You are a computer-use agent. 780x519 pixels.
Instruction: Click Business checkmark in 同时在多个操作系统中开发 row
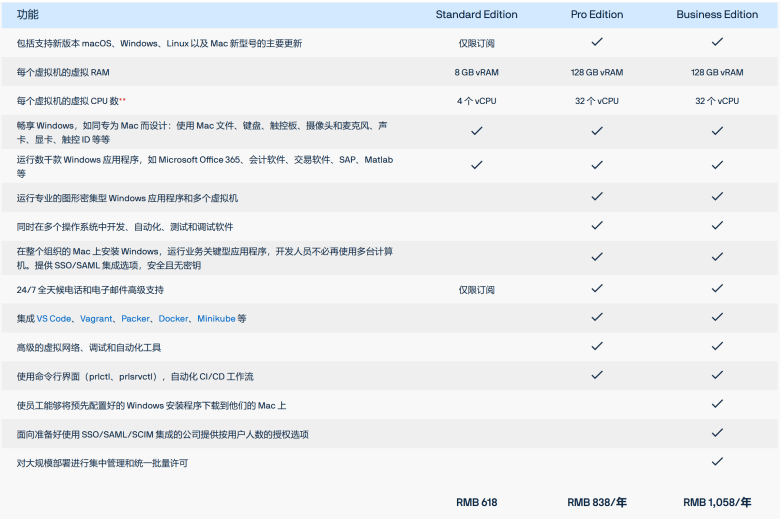[x=717, y=225]
